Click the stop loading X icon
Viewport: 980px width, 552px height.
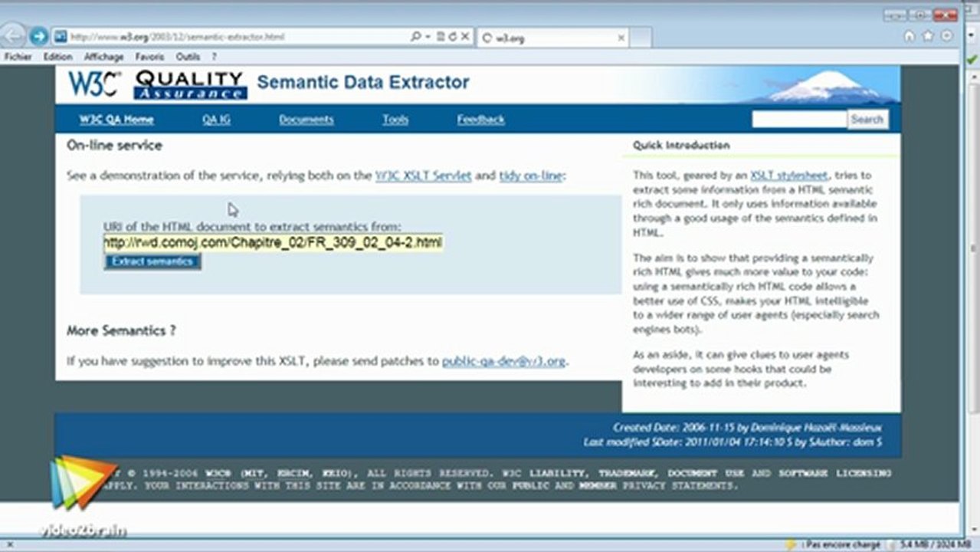pyautogui.click(x=465, y=36)
